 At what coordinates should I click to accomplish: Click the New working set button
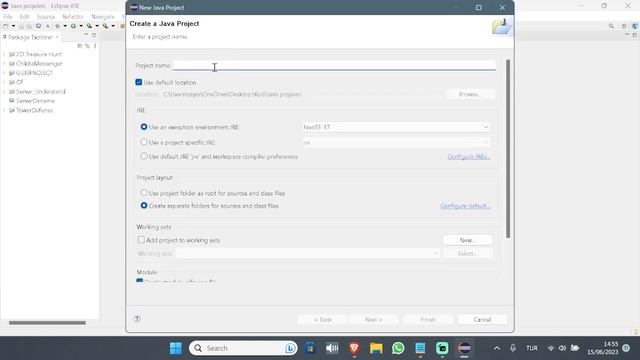[467, 240]
